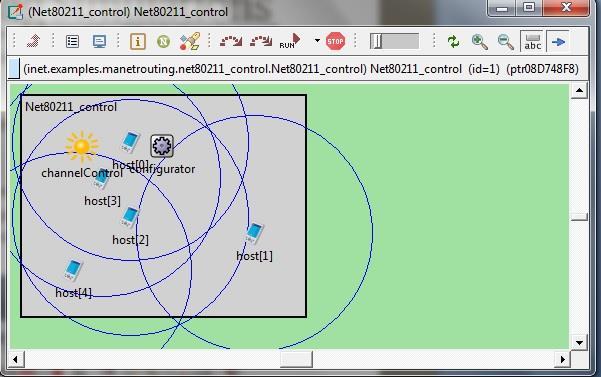Click the go up to parent module icon
The height and width of the screenshot is (377, 601).
pos(33,41)
